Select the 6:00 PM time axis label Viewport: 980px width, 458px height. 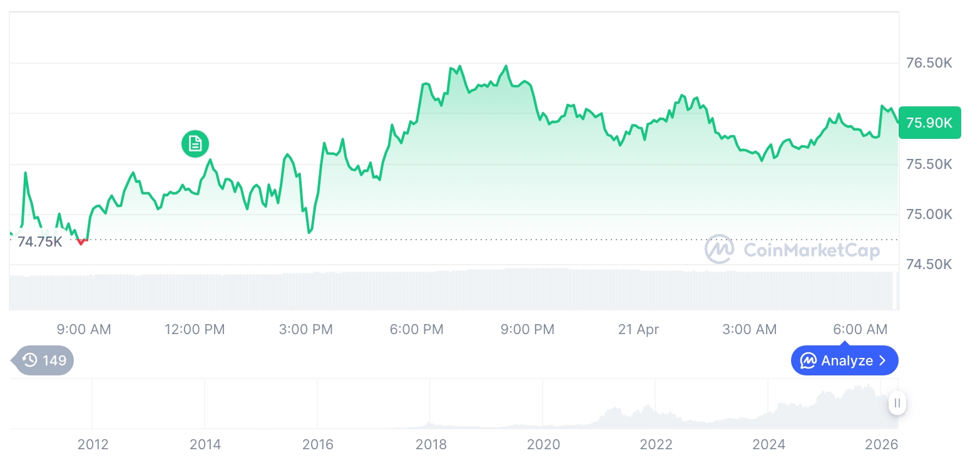pyautogui.click(x=416, y=329)
